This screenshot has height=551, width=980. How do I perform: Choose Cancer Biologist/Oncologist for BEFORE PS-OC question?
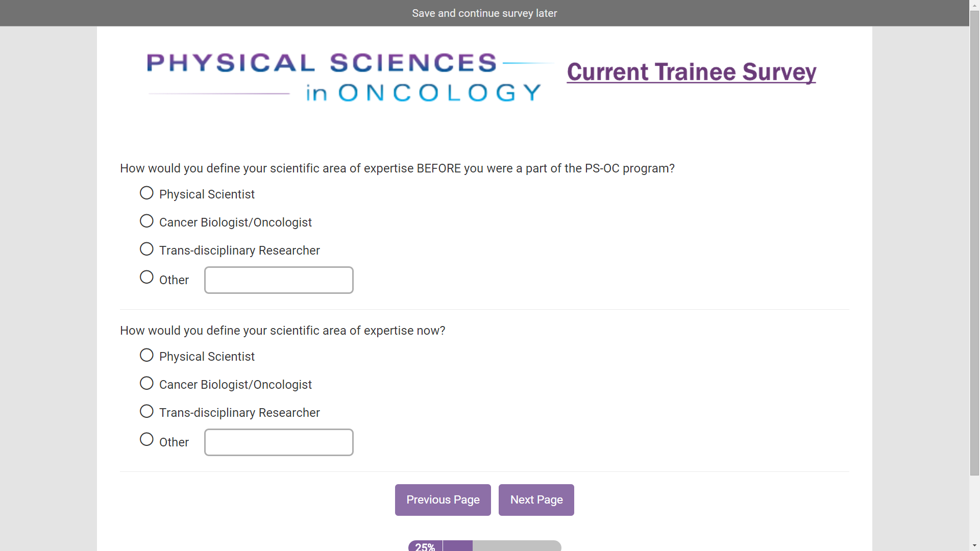click(146, 221)
